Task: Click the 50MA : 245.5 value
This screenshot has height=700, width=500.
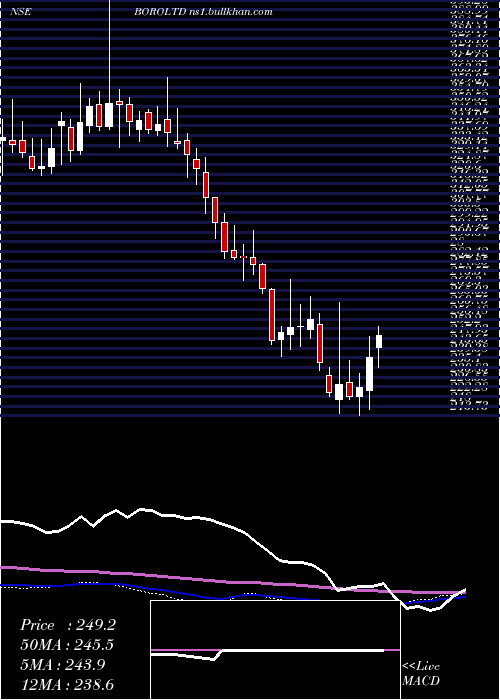Action: [67, 645]
